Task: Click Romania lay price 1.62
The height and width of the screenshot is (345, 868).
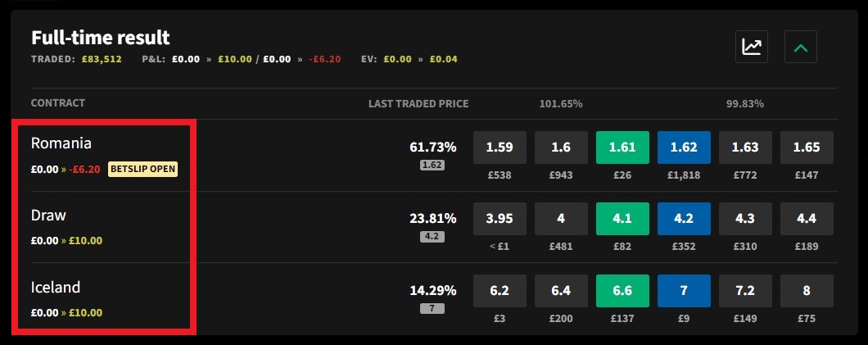Action: pyautogui.click(x=684, y=148)
